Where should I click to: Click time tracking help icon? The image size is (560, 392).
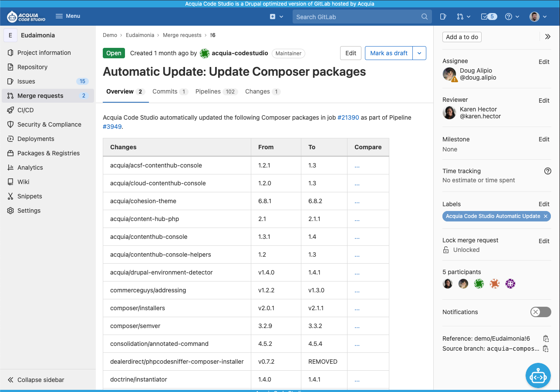point(548,171)
